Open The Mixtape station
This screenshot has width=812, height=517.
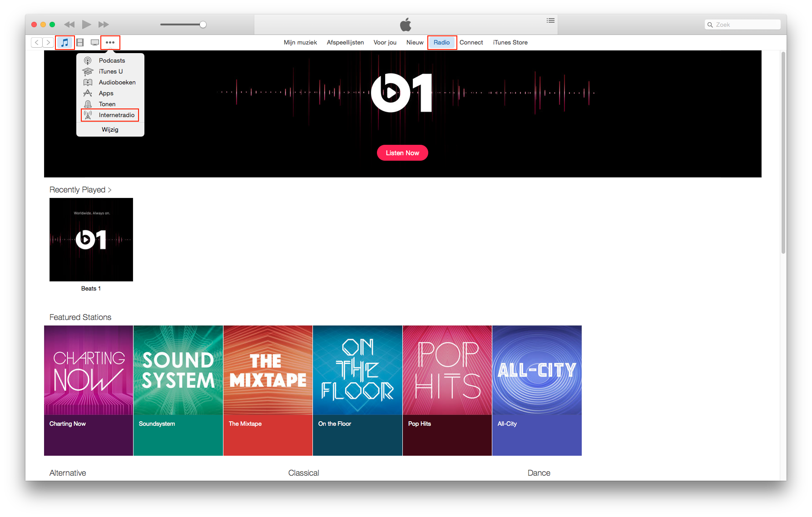point(268,390)
